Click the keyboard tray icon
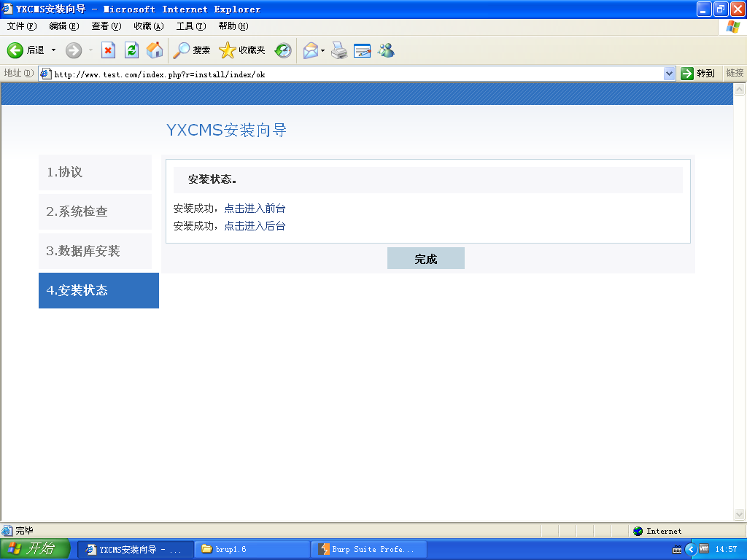747x560 pixels. tap(676, 550)
